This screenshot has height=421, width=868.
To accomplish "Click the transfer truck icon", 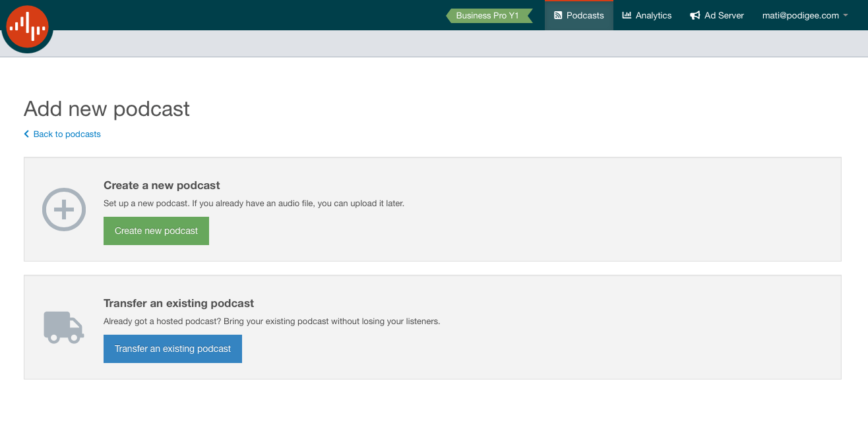I will tap(64, 327).
